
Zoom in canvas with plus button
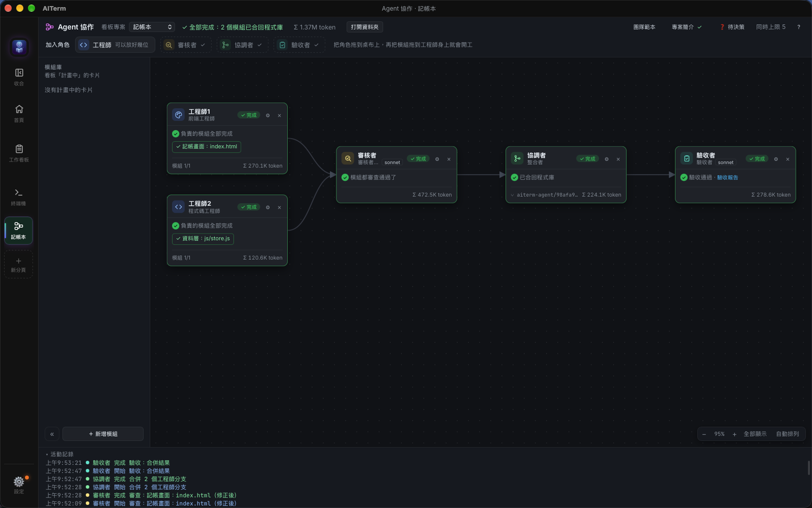(x=734, y=434)
